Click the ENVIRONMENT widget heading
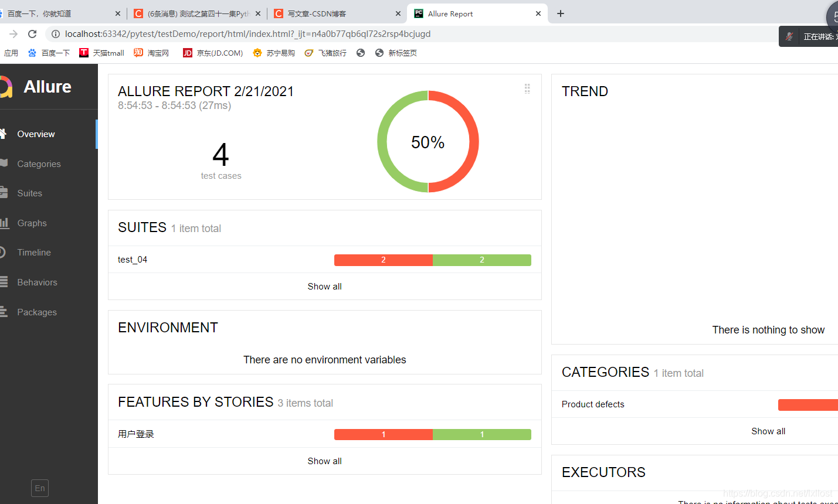This screenshot has height=504, width=838. tap(168, 328)
